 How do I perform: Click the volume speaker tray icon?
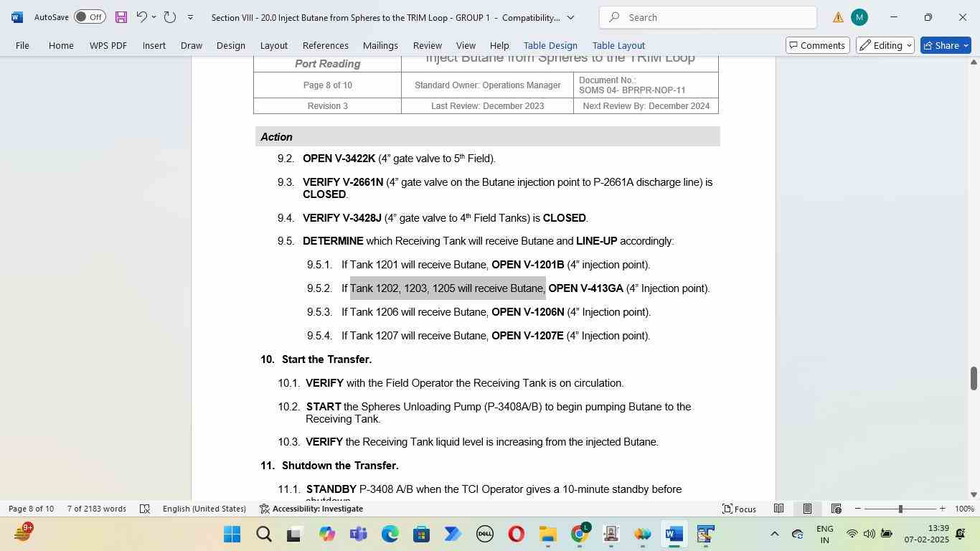coord(869,534)
